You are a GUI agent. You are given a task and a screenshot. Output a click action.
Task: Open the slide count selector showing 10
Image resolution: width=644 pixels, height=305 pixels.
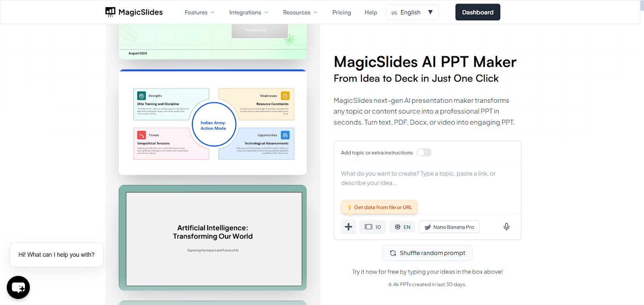[x=373, y=227]
